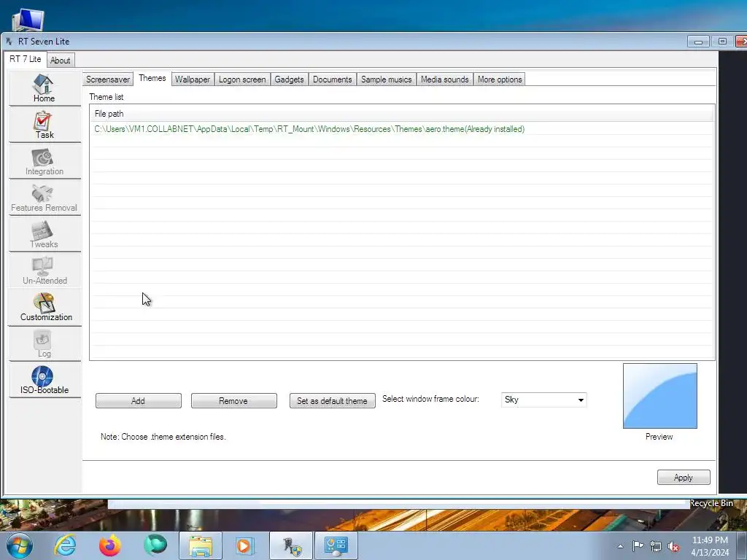Click the Add theme button
This screenshot has width=747, height=560.
(x=138, y=401)
